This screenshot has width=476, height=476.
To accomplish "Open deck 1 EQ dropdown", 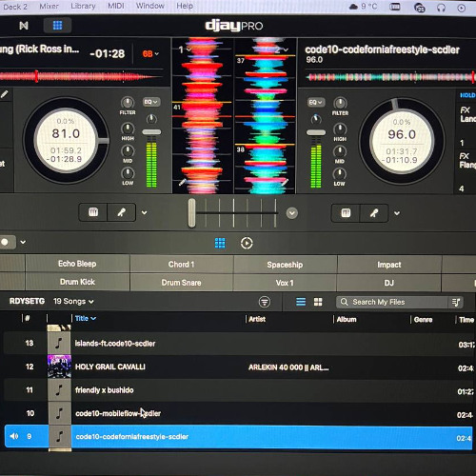I will (151, 102).
